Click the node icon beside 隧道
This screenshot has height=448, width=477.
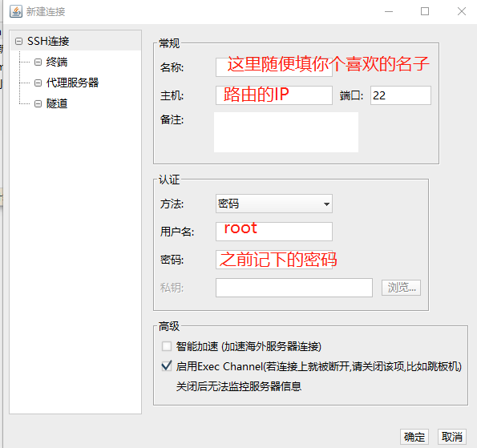[38, 103]
